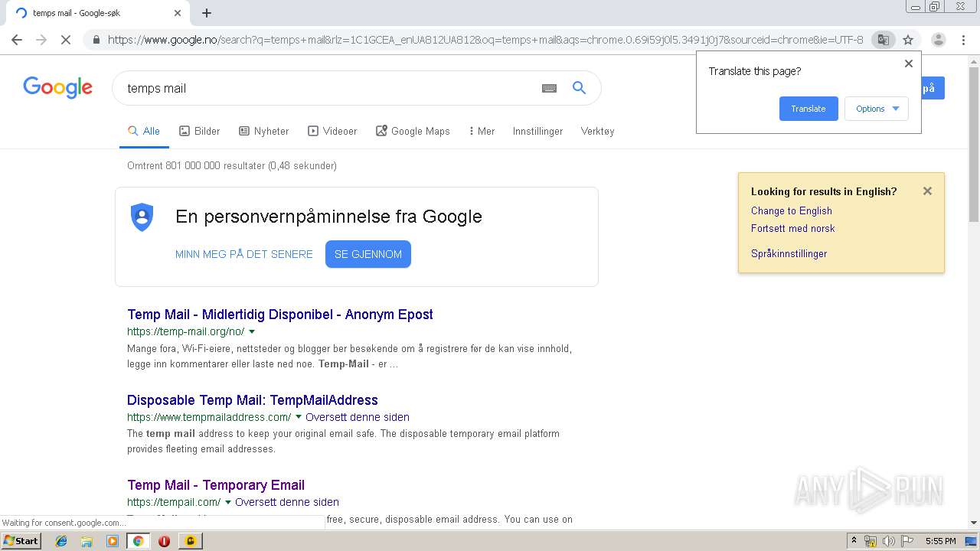The width and height of the screenshot is (980, 551).
Task: Open the Temp Mail - Midlertidig Disponibel result
Action: [x=280, y=315]
